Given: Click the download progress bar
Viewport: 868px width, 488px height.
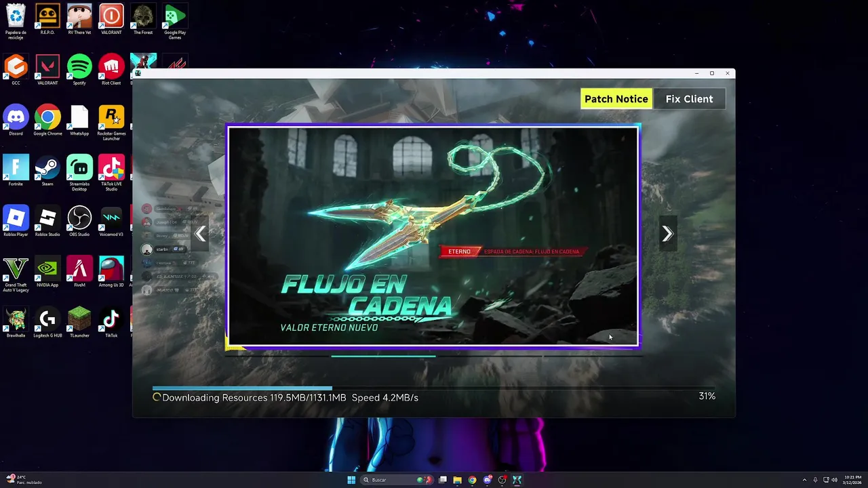Looking at the screenshot, I should tap(434, 388).
